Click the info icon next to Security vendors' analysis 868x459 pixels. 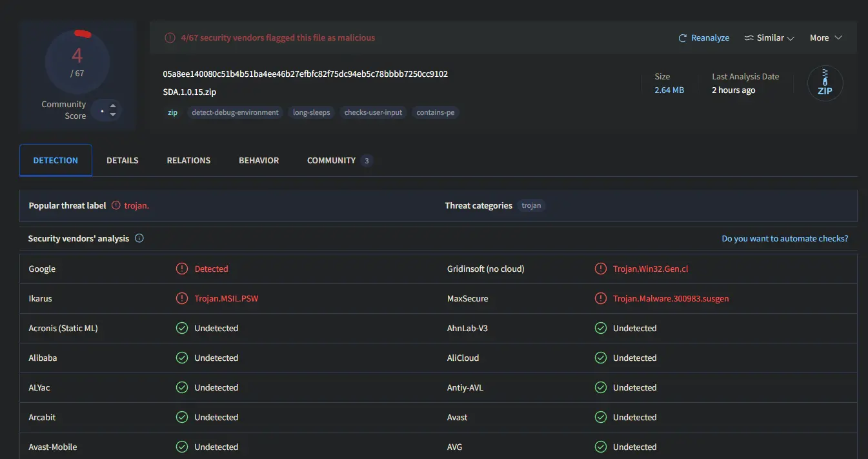pos(139,238)
